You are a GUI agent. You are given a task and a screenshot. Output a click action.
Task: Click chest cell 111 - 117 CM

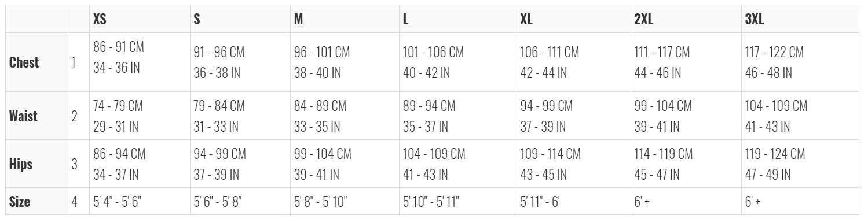tap(662, 53)
